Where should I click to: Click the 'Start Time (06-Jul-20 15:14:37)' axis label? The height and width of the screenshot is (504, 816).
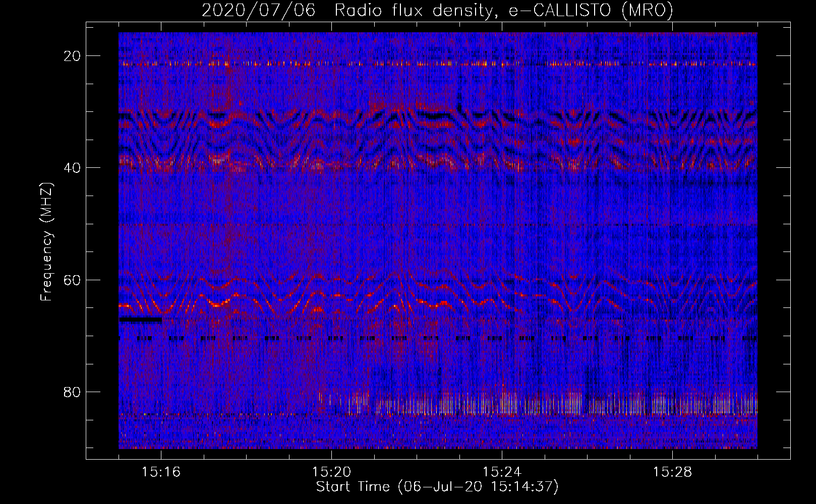click(437, 487)
